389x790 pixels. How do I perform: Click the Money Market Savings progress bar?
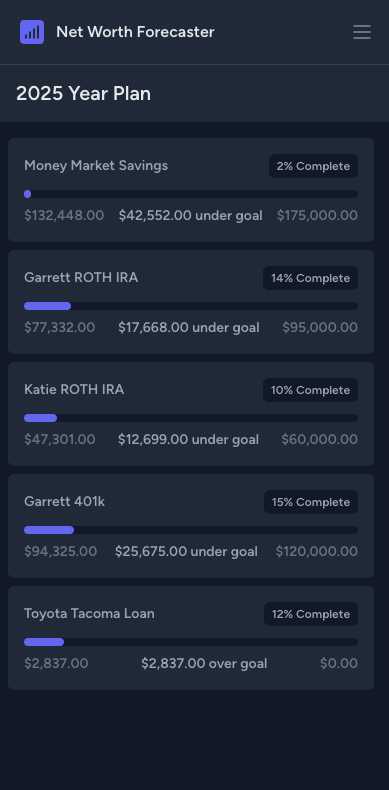point(191,194)
